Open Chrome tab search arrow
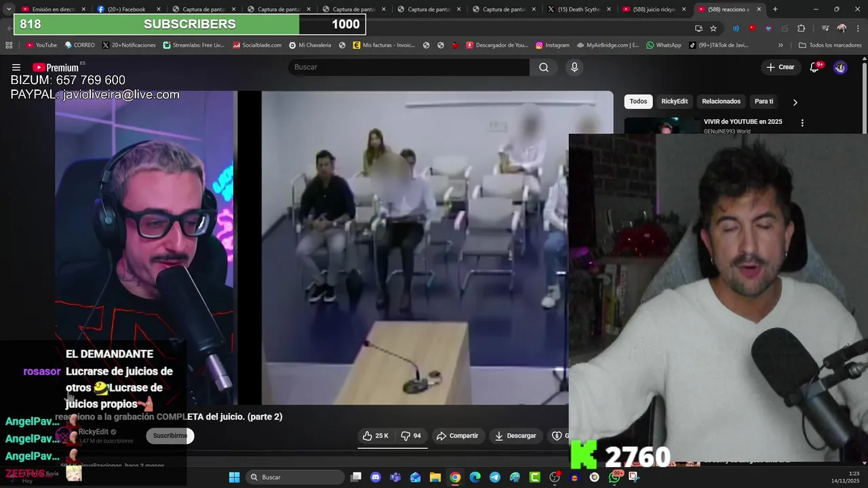The width and height of the screenshot is (868, 488). [8, 9]
